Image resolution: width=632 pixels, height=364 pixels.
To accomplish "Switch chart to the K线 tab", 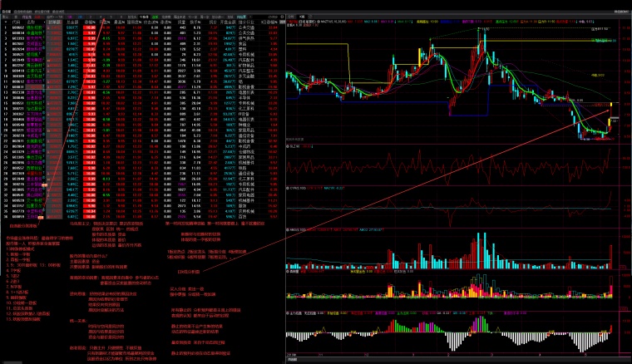I will (301, 17).
